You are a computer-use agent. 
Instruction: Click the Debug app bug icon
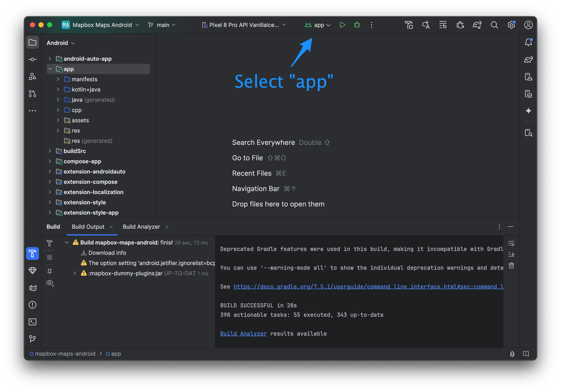(x=357, y=25)
